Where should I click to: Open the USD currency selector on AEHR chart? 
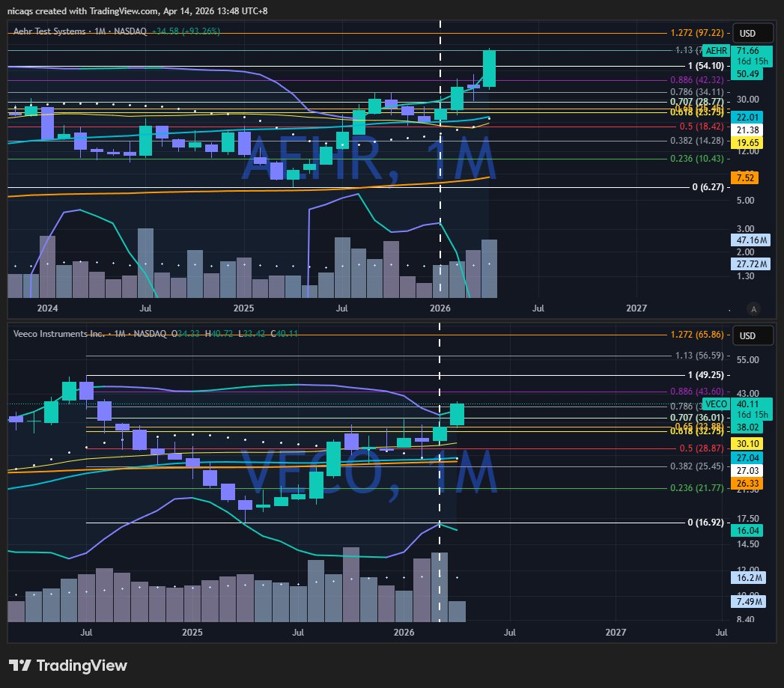click(753, 34)
